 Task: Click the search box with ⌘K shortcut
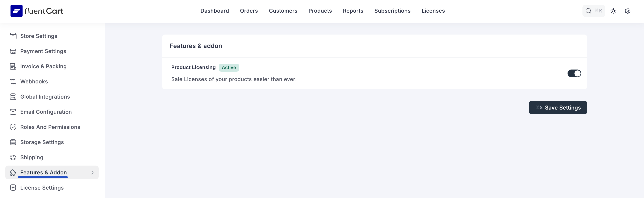[594, 11]
